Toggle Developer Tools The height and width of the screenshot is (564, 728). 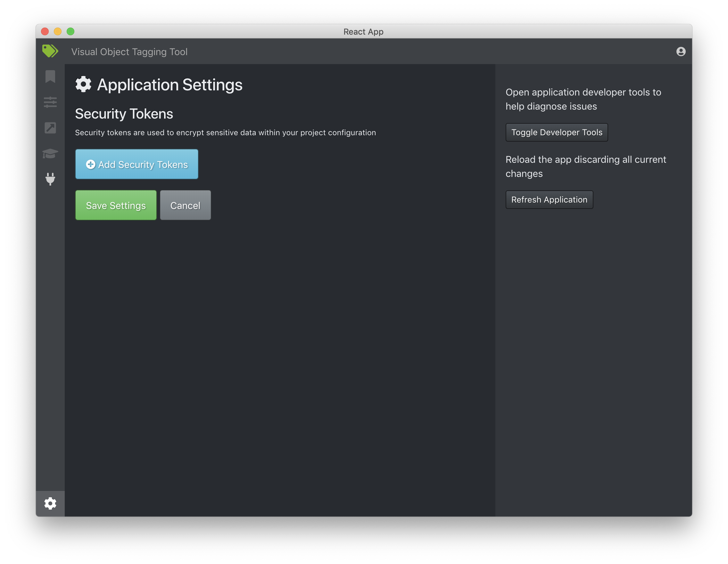coord(556,132)
